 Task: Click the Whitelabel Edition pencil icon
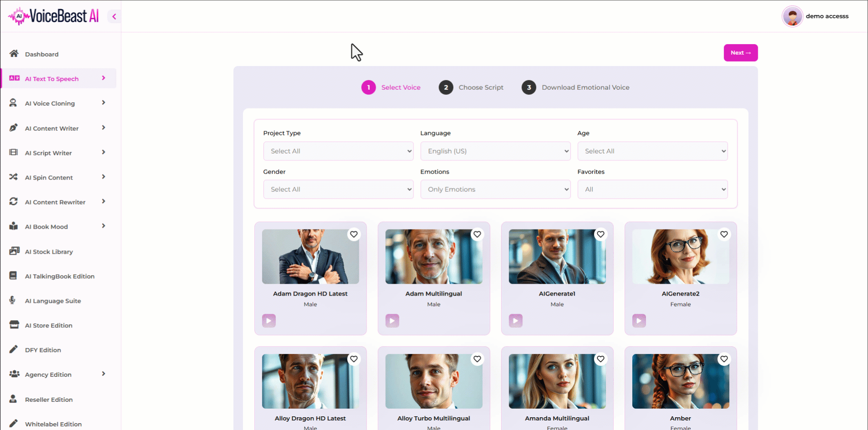(x=14, y=424)
